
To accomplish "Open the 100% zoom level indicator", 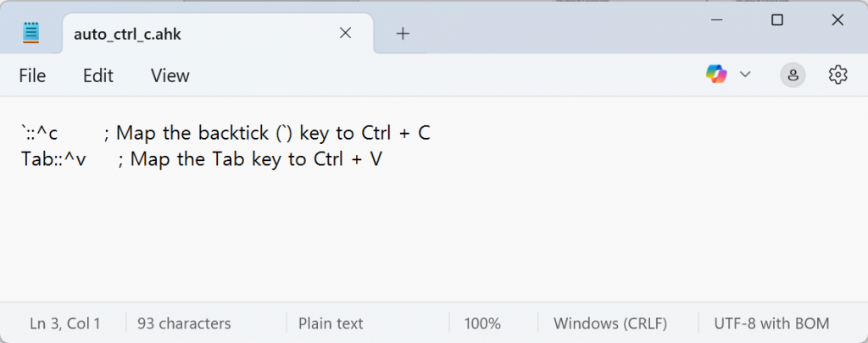I will pos(482,324).
